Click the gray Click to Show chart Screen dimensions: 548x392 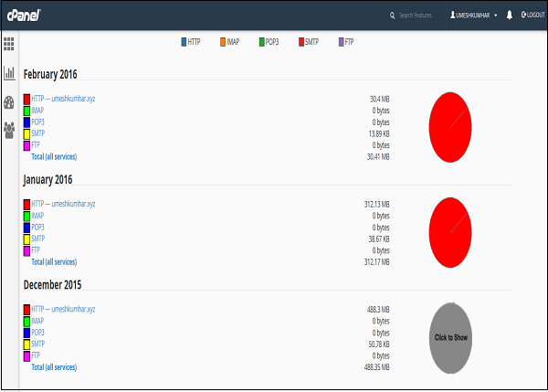pyautogui.click(x=453, y=337)
